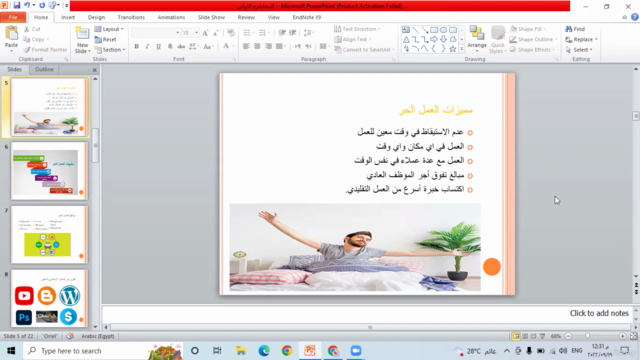640x360 pixels.
Task: Toggle Italic formatting
Action: click(147, 46)
